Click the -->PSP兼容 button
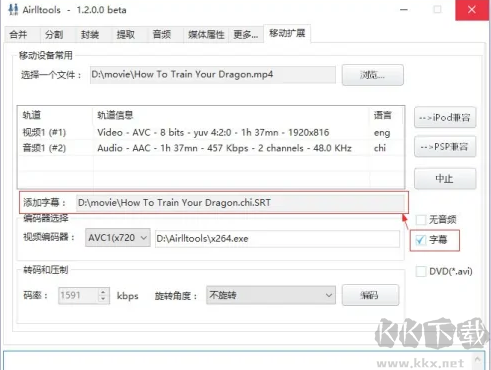Screen dimensions: 491x370 click(x=445, y=147)
